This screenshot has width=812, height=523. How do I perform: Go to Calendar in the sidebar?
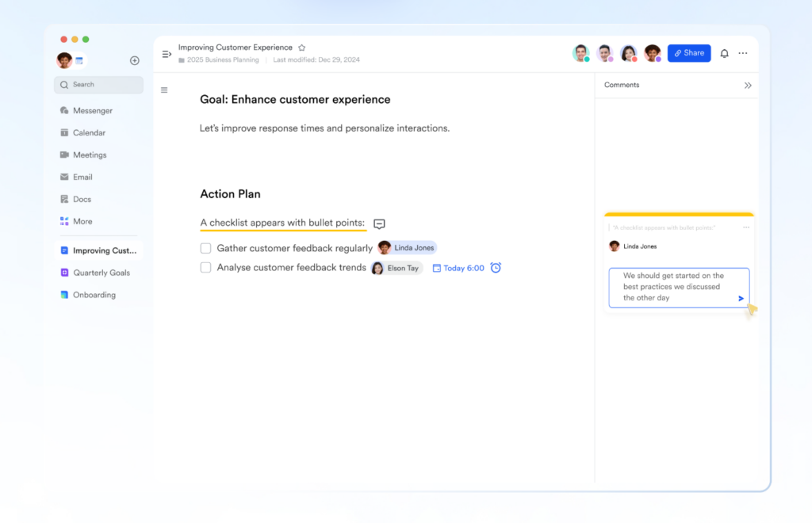89,133
